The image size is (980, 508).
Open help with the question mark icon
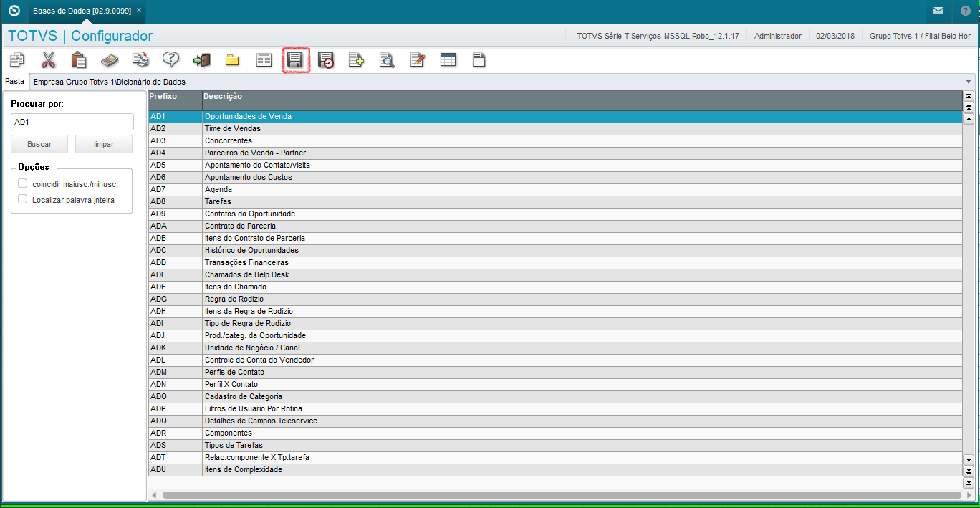pyautogui.click(x=170, y=60)
